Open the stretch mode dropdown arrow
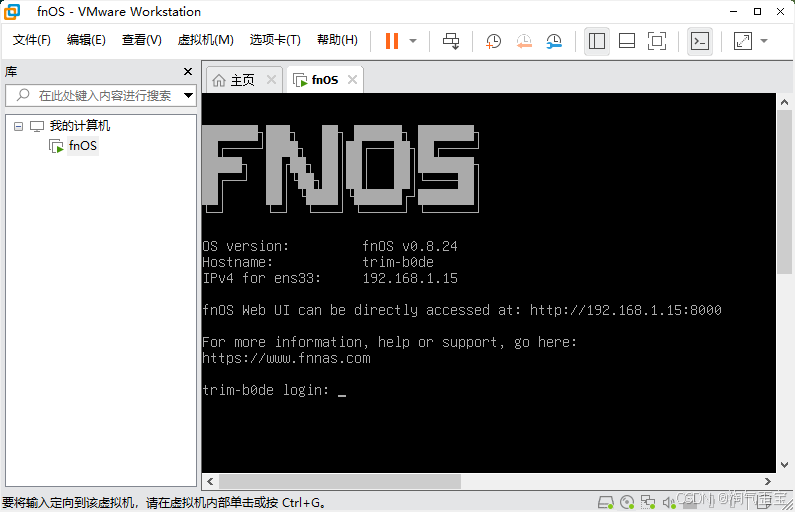Viewport: 795px width, 512px height. click(764, 41)
